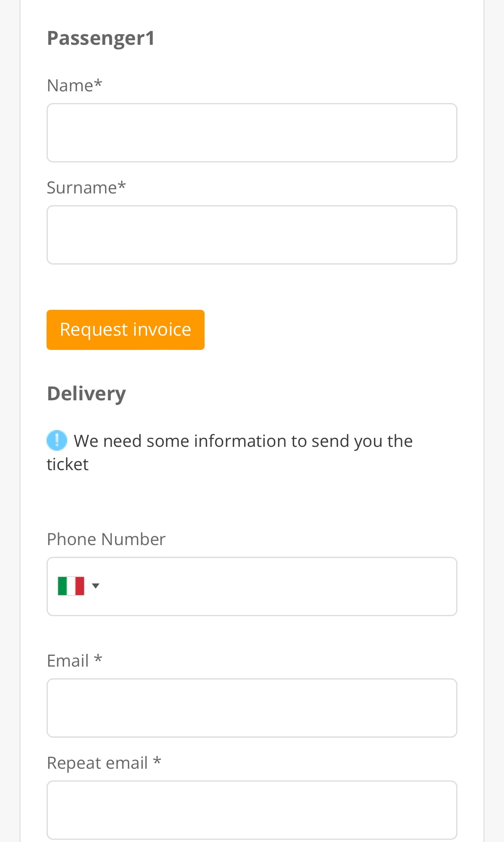Click the Name* field label

(75, 85)
